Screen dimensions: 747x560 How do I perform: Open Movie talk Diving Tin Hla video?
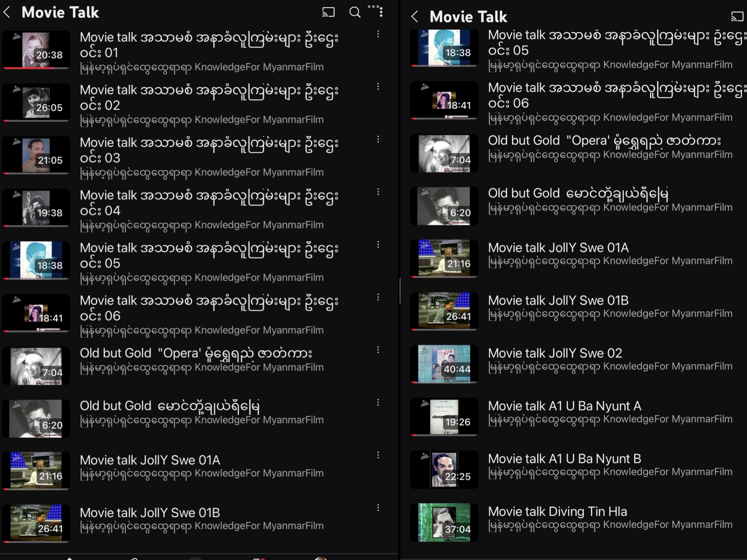(x=557, y=512)
